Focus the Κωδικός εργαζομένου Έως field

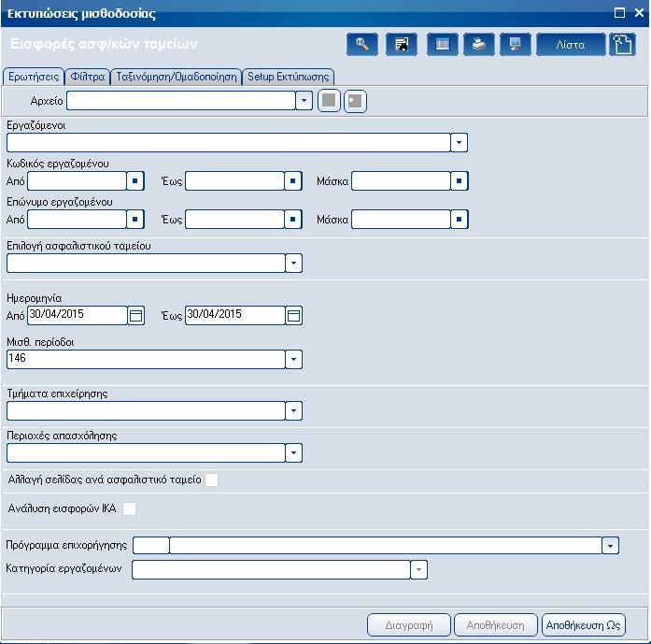click(234, 181)
